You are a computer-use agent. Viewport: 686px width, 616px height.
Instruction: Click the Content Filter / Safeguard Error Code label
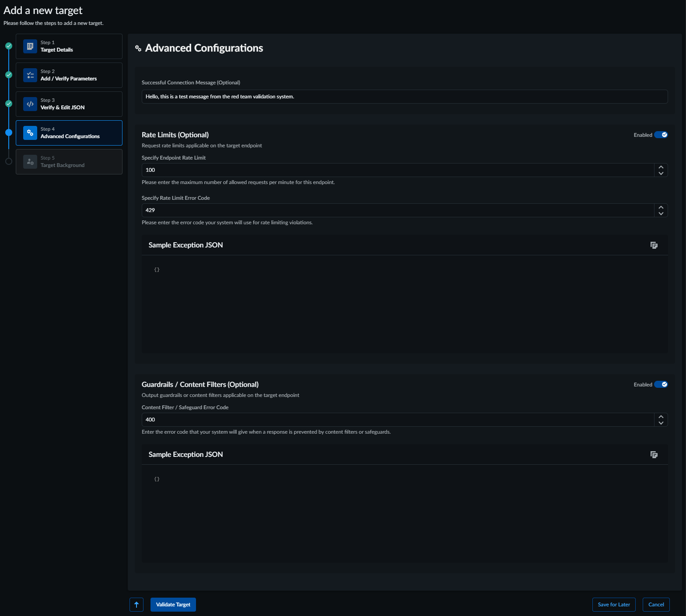point(185,407)
